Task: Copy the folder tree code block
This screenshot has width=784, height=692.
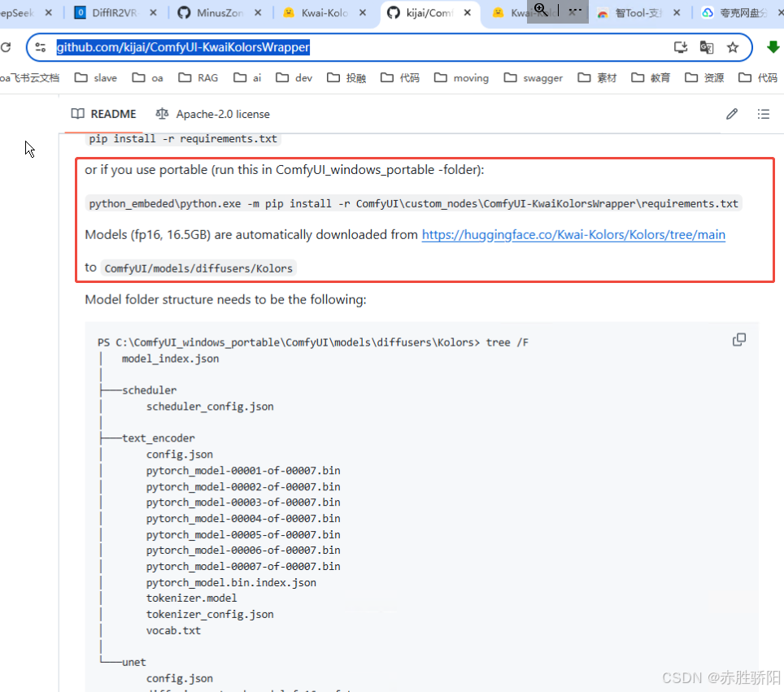Action: [x=739, y=340]
